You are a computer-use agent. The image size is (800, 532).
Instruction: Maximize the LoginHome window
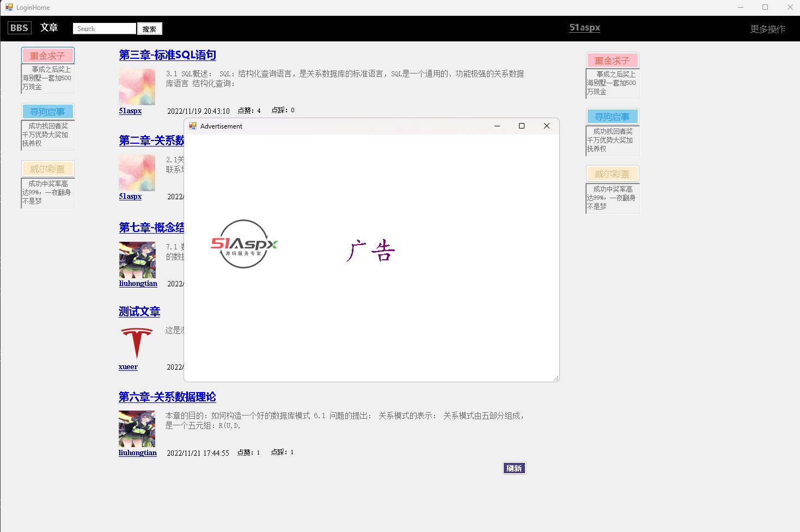[x=765, y=7]
